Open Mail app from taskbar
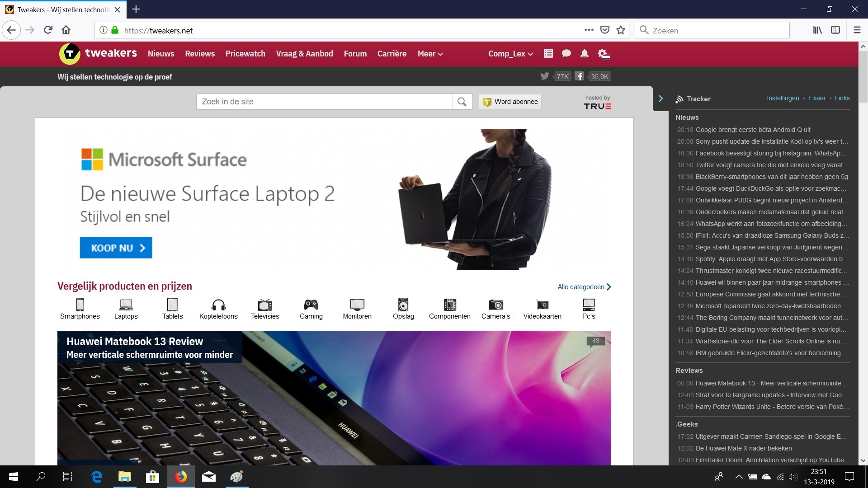 click(x=209, y=477)
